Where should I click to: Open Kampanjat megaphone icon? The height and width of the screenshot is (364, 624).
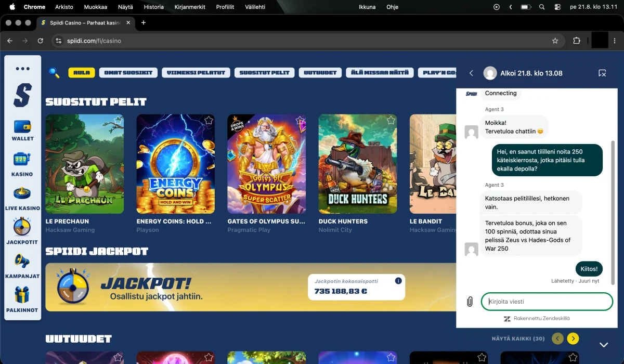point(22,262)
